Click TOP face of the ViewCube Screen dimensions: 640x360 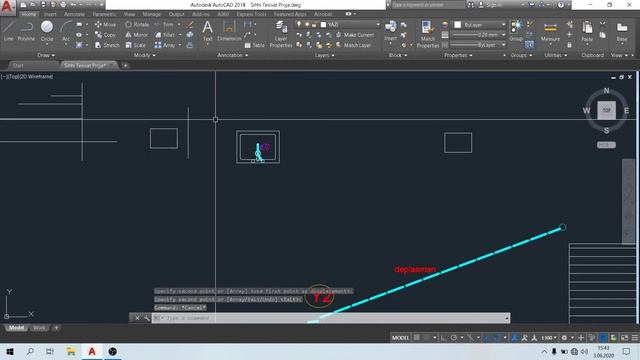[x=607, y=110]
